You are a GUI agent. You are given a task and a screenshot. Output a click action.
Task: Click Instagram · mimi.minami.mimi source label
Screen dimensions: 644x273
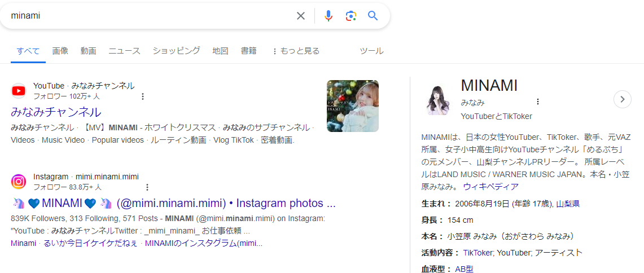86,177
